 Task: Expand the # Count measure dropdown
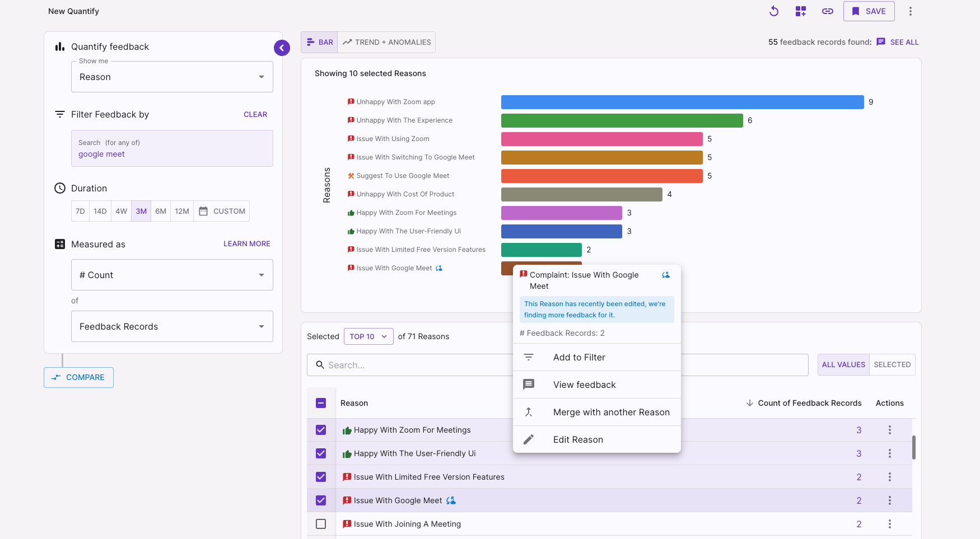pyautogui.click(x=172, y=275)
